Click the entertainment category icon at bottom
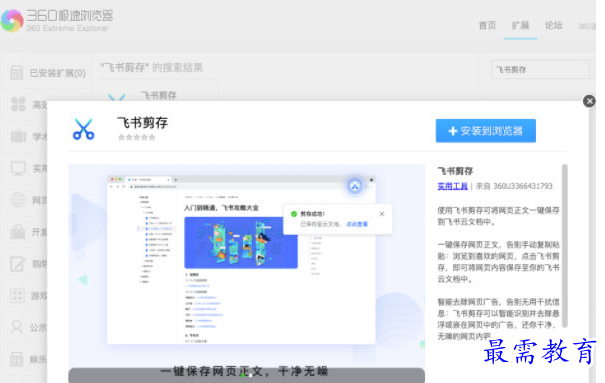The image size is (605, 383). pyautogui.click(x=17, y=359)
